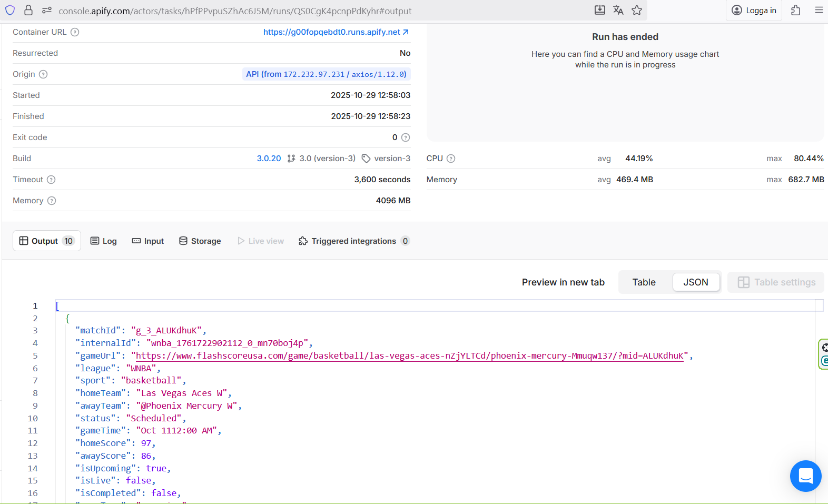
Task: Show the CPU info tooltip
Action: (451, 159)
